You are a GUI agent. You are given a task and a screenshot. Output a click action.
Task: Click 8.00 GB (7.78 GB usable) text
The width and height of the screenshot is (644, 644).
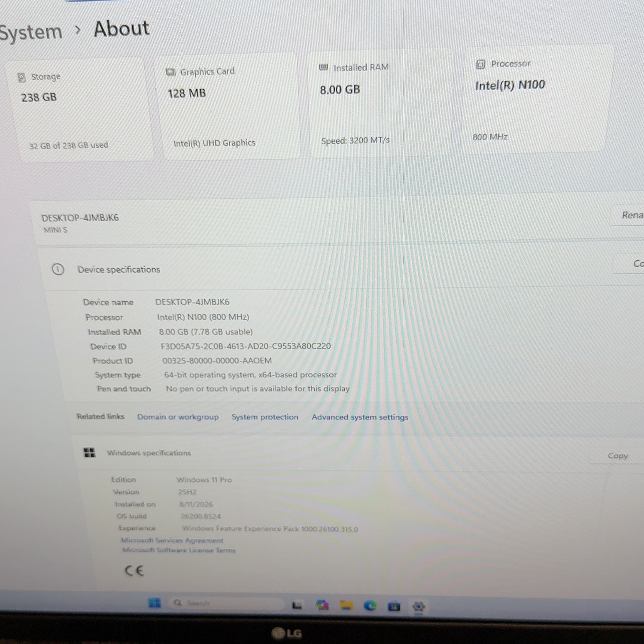click(206, 331)
